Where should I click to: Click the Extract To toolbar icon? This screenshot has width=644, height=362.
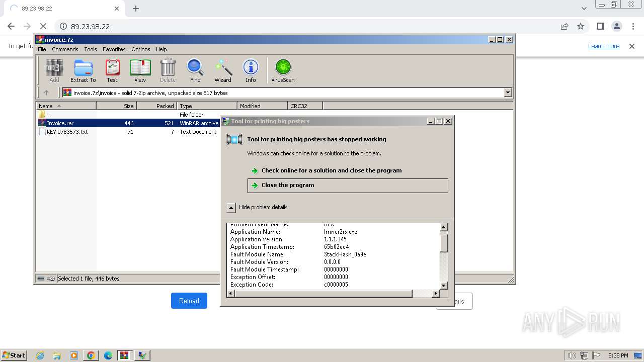[83, 70]
